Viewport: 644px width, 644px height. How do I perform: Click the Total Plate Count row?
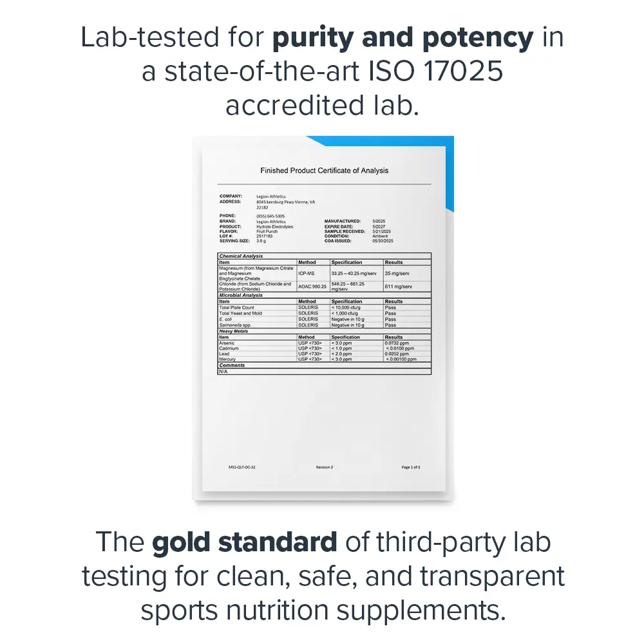pyautogui.click(x=236, y=308)
